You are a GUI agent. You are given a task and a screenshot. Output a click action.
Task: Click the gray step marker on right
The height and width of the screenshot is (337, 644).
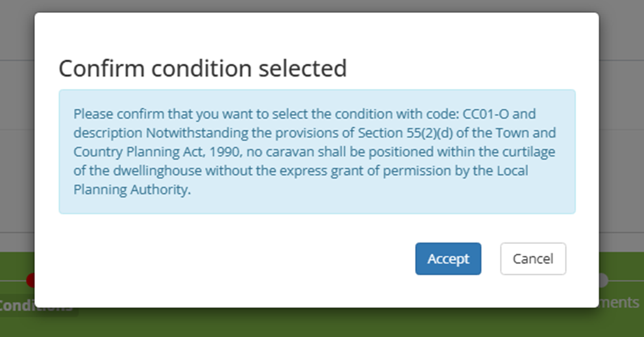pyautogui.click(x=603, y=279)
